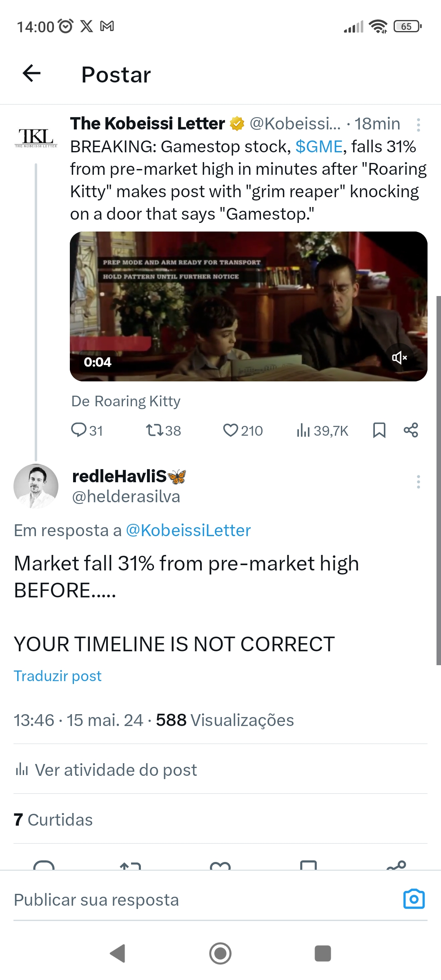
Task: View the 7 Curtidas list
Action: click(53, 820)
